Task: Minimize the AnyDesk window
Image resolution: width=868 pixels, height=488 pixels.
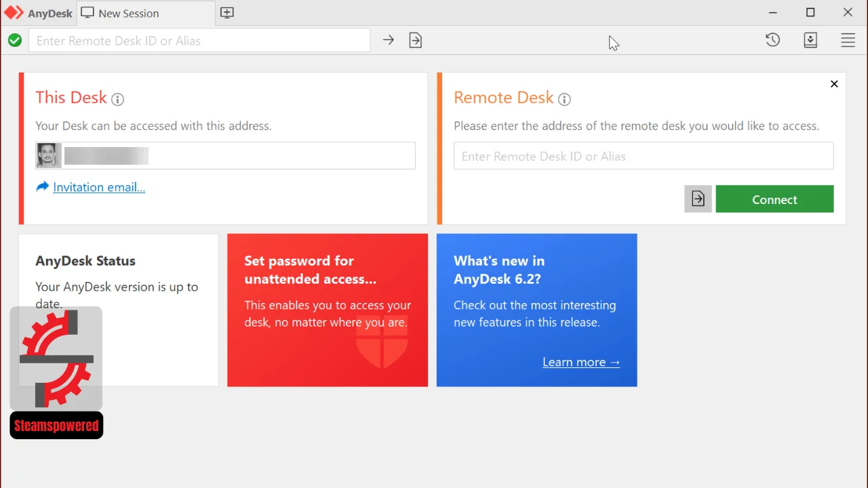Action: click(x=773, y=13)
